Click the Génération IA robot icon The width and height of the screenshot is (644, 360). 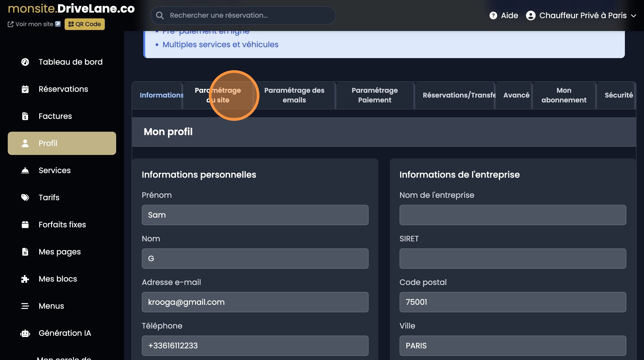coord(25,333)
